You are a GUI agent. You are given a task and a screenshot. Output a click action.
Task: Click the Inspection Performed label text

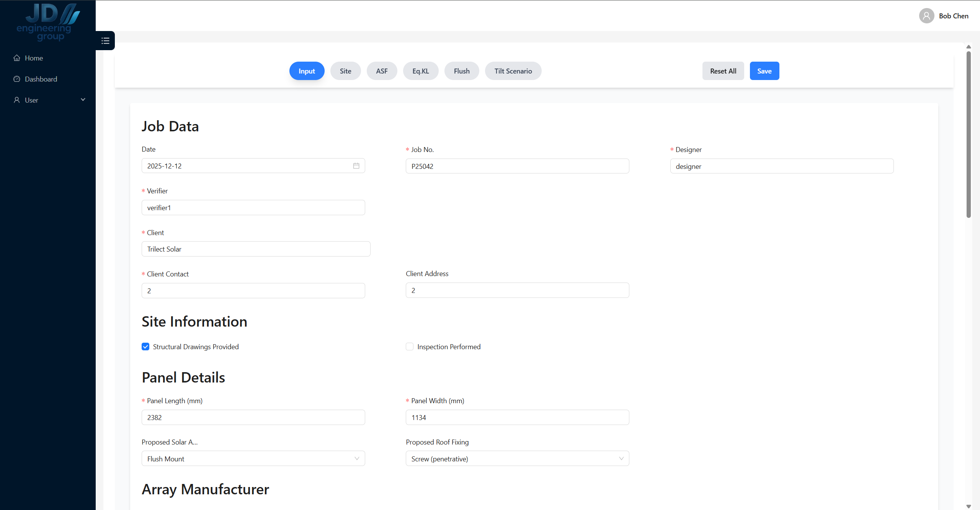click(449, 347)
